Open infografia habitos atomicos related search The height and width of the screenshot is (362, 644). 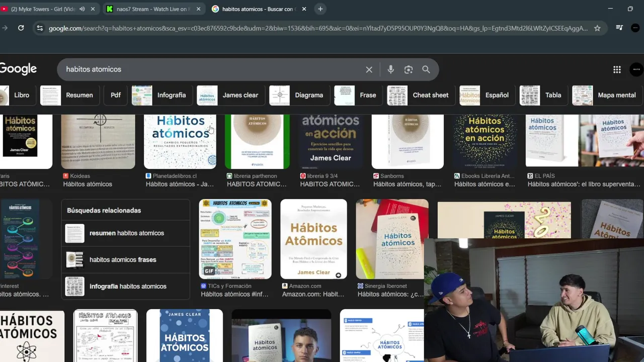coord(126,287)
